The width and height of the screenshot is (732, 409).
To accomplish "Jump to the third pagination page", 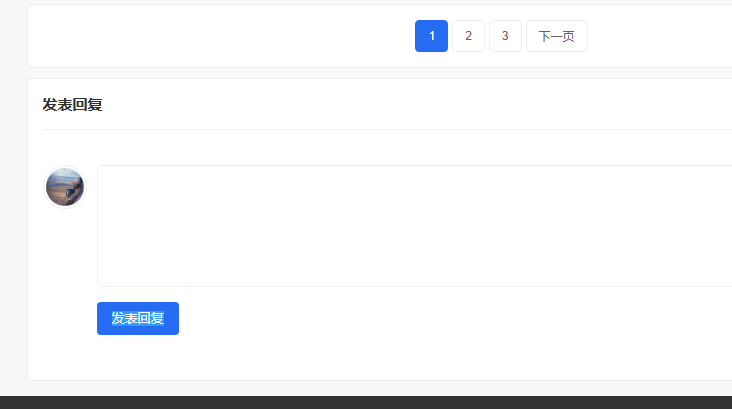I will click(505, 36).
